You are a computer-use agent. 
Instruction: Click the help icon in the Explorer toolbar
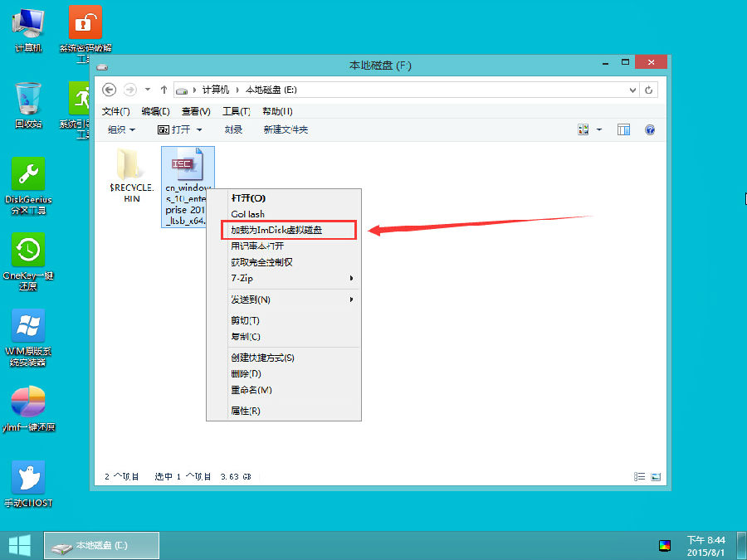(649, 129)
